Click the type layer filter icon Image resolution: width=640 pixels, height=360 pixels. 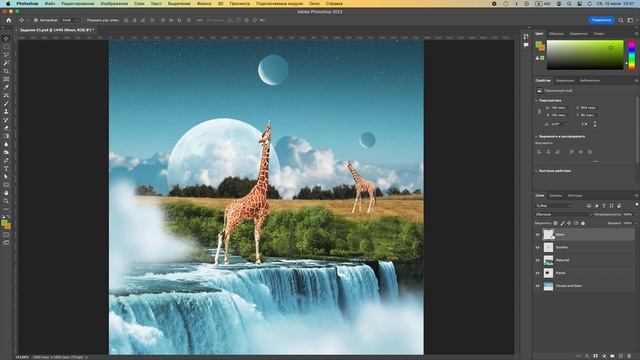coord(604,206)
